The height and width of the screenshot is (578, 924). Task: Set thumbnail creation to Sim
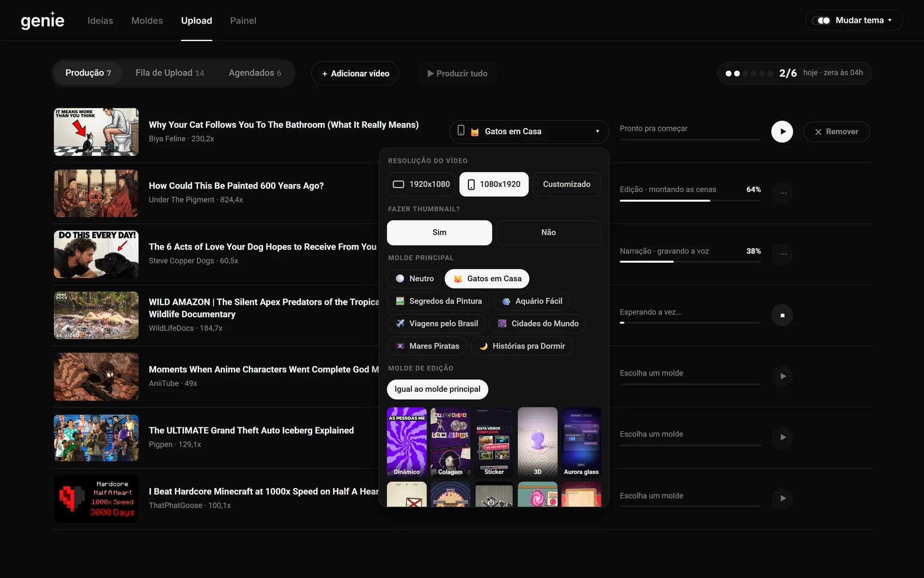439,233
